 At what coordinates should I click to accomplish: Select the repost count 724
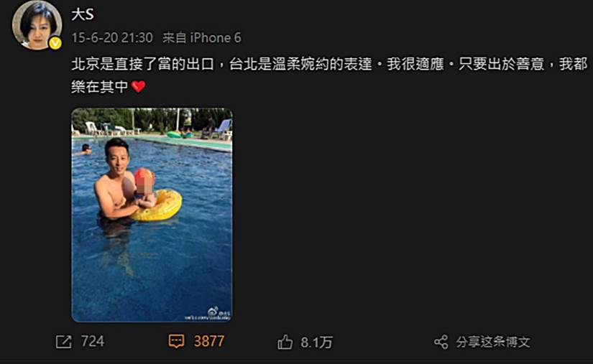tap(93, 341)
